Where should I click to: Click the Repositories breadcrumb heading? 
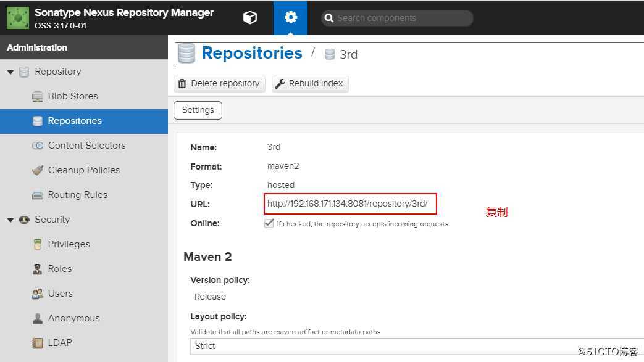[252, 53]
